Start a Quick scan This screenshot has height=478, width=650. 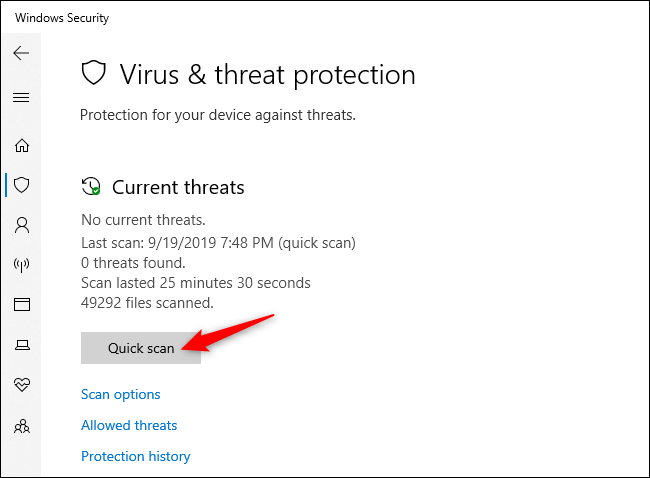coord(141,348)
